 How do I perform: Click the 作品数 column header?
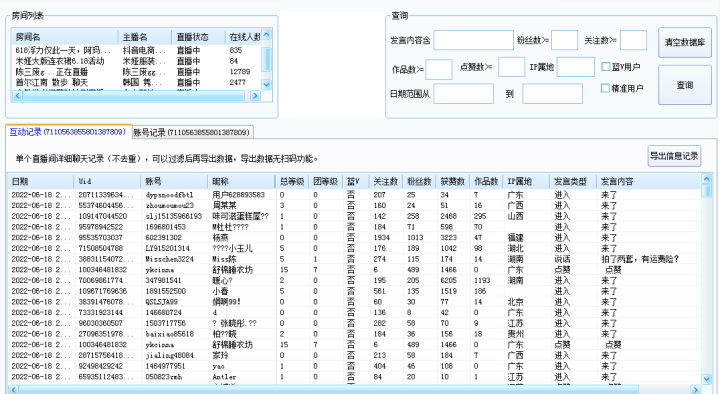[486, 181]
